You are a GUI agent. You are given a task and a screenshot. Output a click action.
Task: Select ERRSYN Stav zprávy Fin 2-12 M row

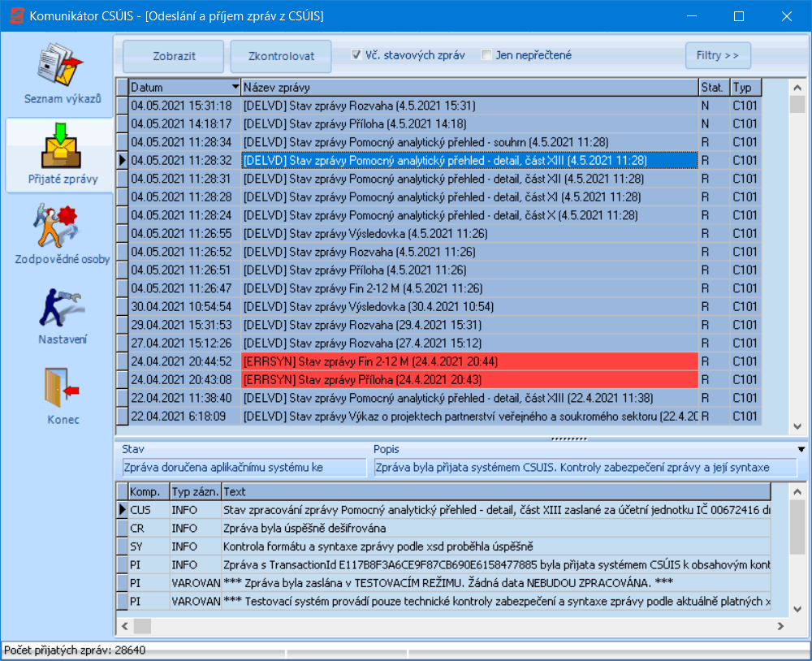tap(469, 361)
